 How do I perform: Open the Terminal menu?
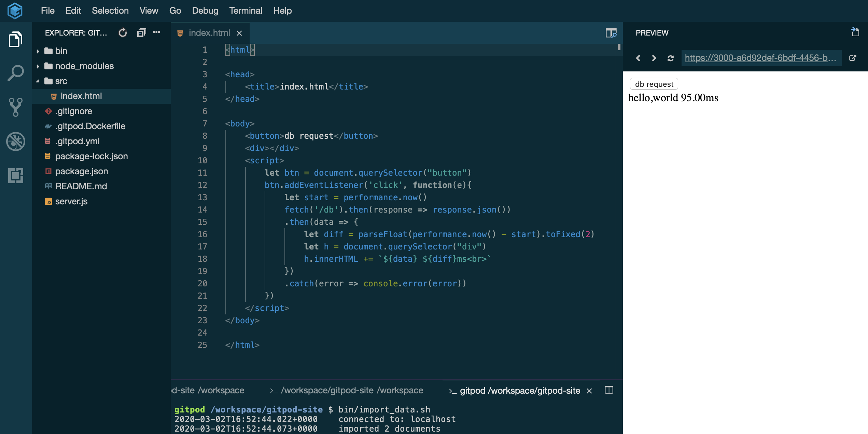[246, 11]
